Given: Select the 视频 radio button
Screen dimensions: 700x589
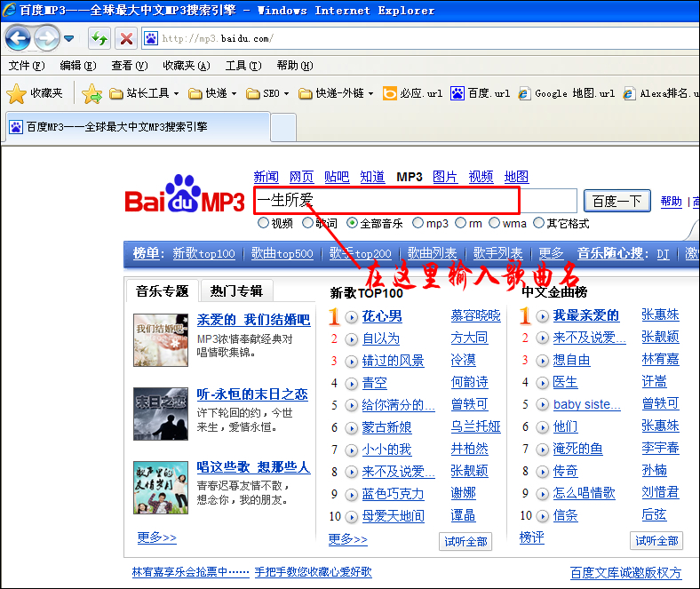Looking at the screenshot, I should click(x=264, y=222).
